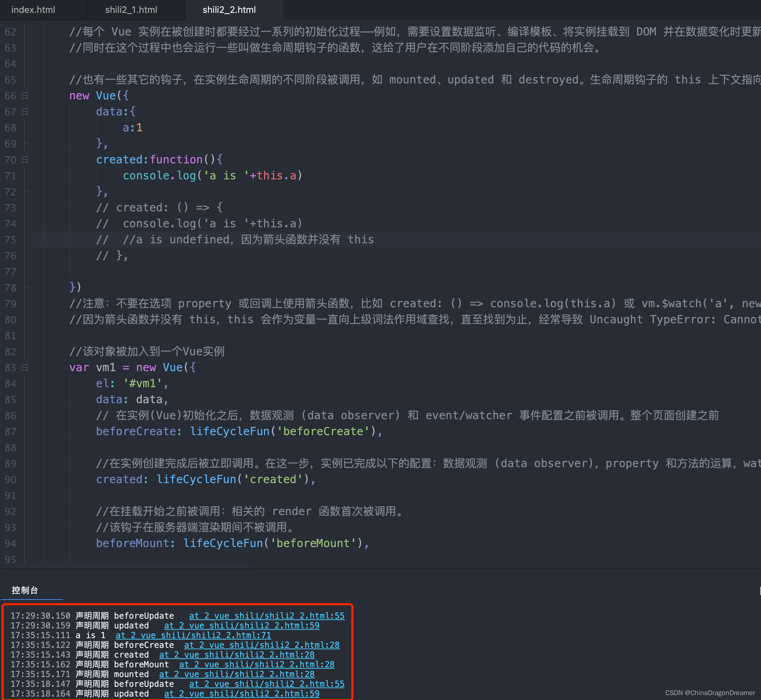Viewport: 761px width, 700px height.
Task: Open the 17:35:15.143 created log source link
Action: coord(237,655)
